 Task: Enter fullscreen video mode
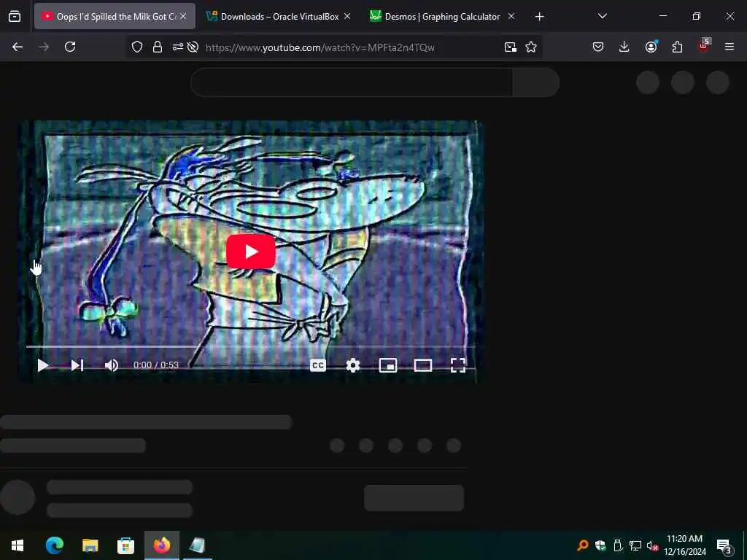(458, 365)
